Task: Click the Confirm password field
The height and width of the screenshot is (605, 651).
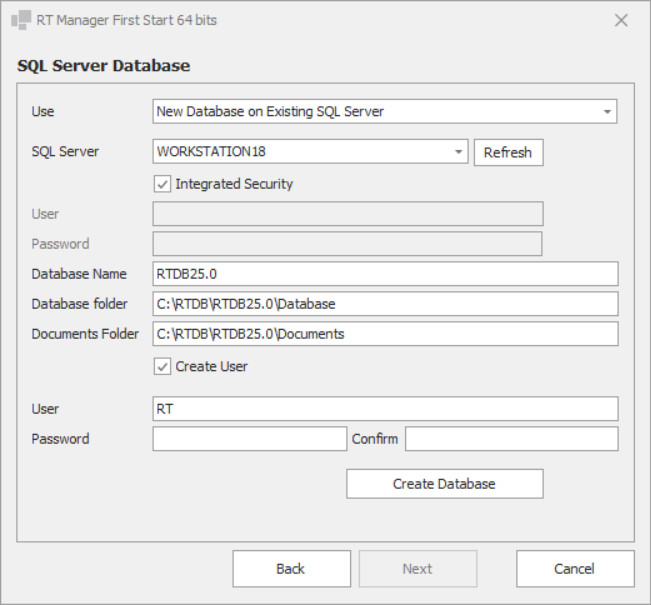Action: tap(511, 439)
